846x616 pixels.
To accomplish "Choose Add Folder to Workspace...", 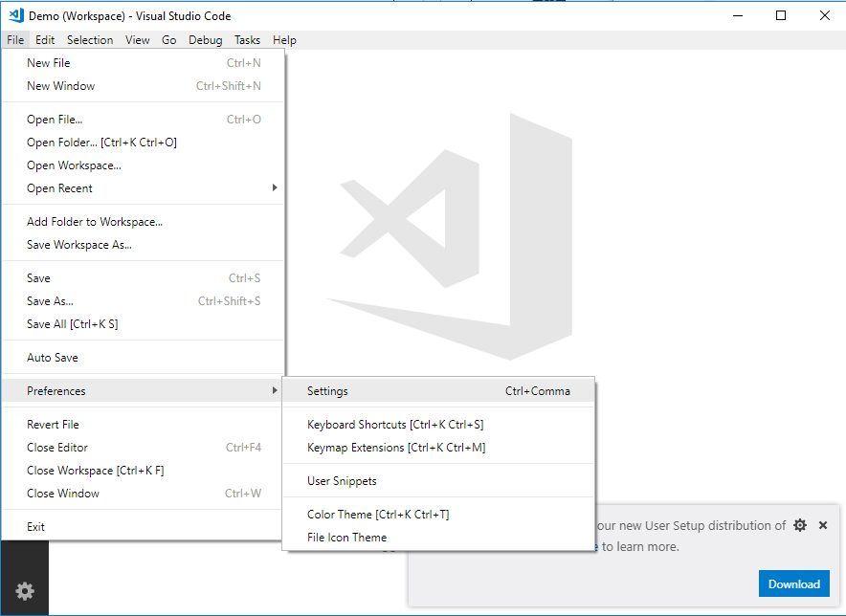I will click(x=144, y=222).
